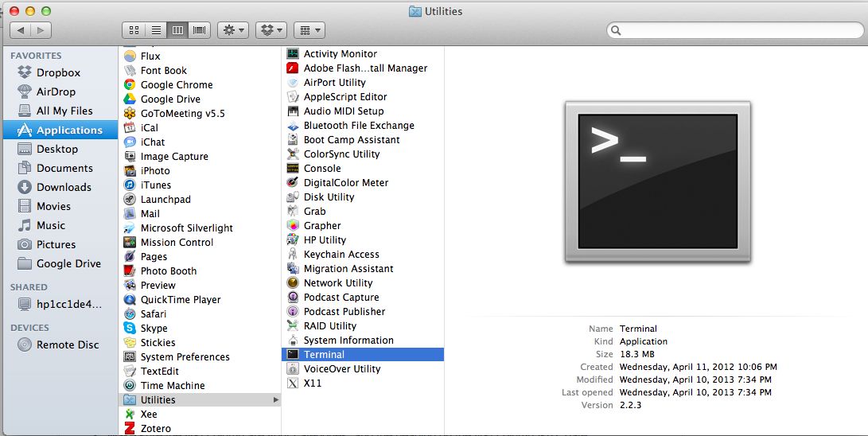Switch to Cover Flow view
The width and height of the screenshot is (868, 436).
(200, 30)
